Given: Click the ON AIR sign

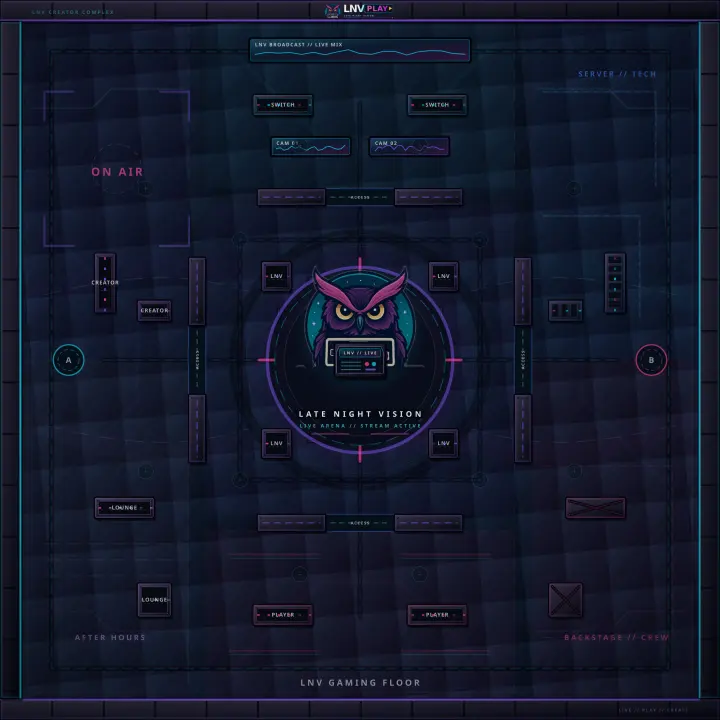Looking at the screenshot, I should point(117,172).
